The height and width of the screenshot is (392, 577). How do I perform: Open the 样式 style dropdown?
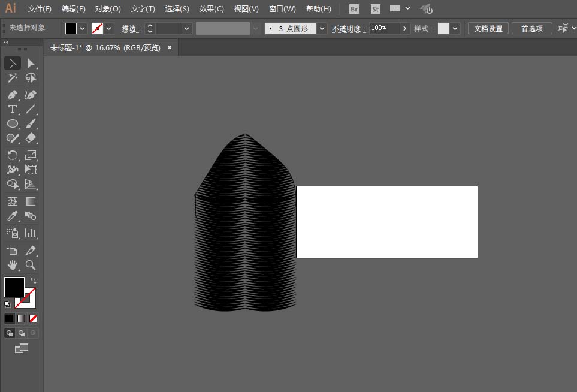[456, 28]
